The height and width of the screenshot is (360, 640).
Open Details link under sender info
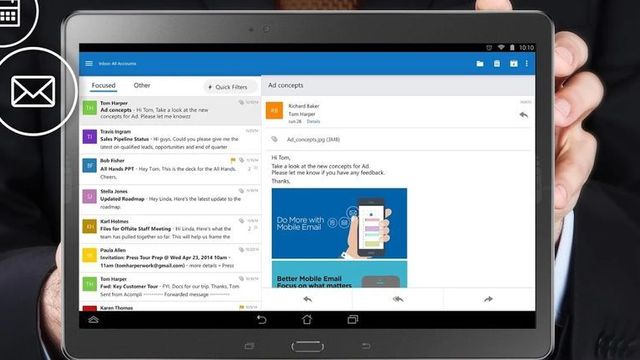pyautogui.click(x=313, y=122)
